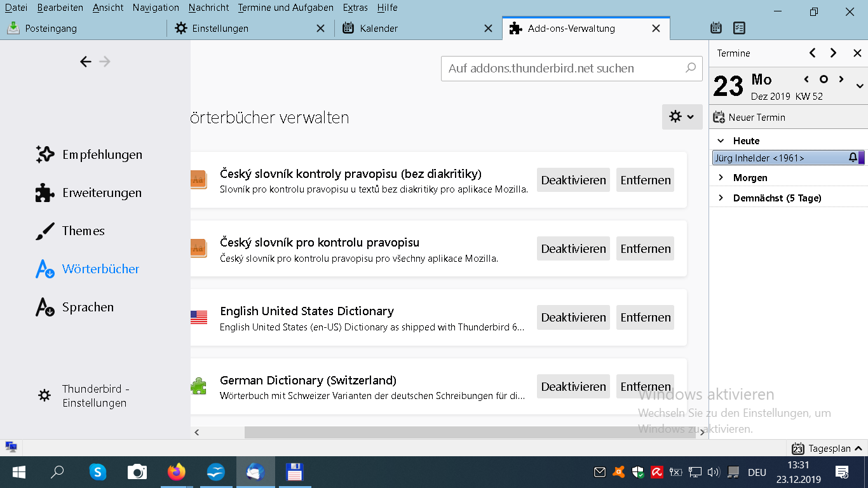Go to previous day in Termine pane
The image size is (868, 488).
(806, 79)
